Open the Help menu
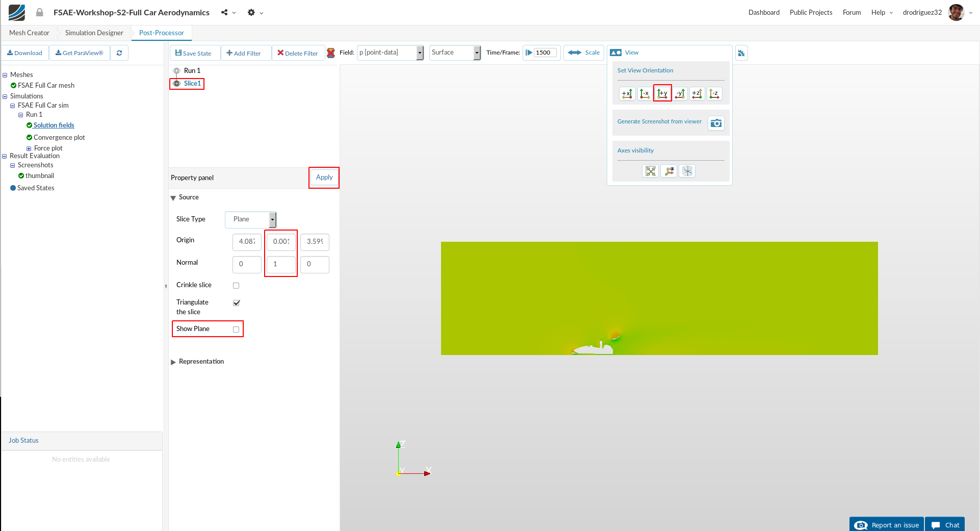 click(882, 13)
